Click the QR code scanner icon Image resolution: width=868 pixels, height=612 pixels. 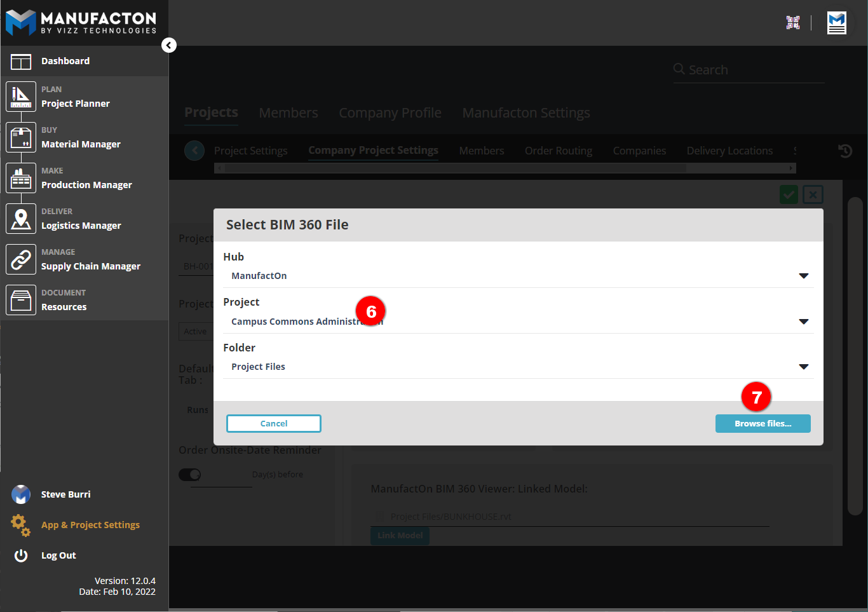793,23
